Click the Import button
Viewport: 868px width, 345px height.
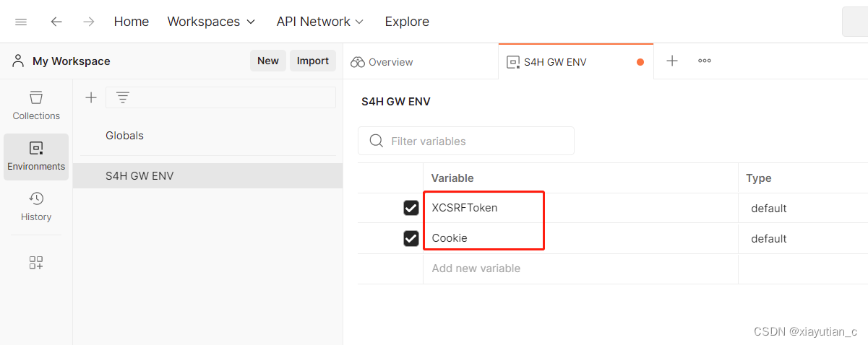(313, 61)
